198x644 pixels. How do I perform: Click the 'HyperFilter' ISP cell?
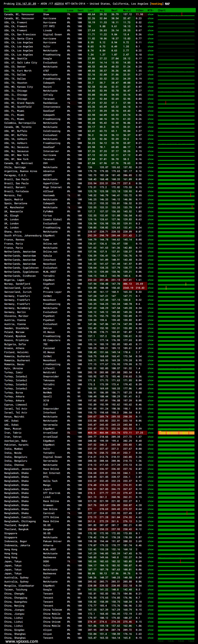(51, 183)
